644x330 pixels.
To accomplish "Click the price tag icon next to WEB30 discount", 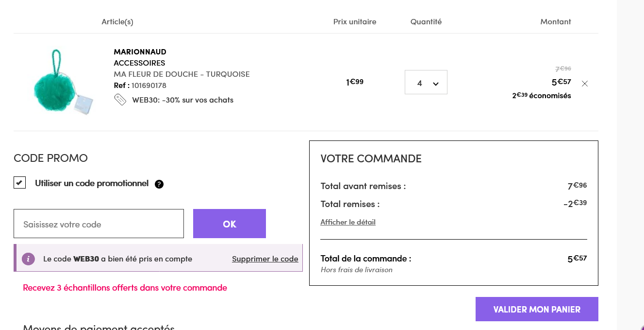I will click(x=120, y=100).
